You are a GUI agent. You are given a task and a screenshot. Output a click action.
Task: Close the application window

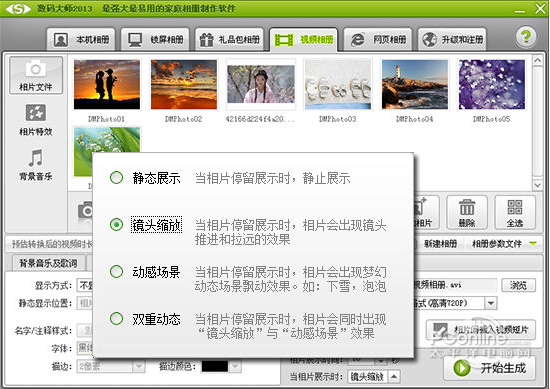point(540,8)
